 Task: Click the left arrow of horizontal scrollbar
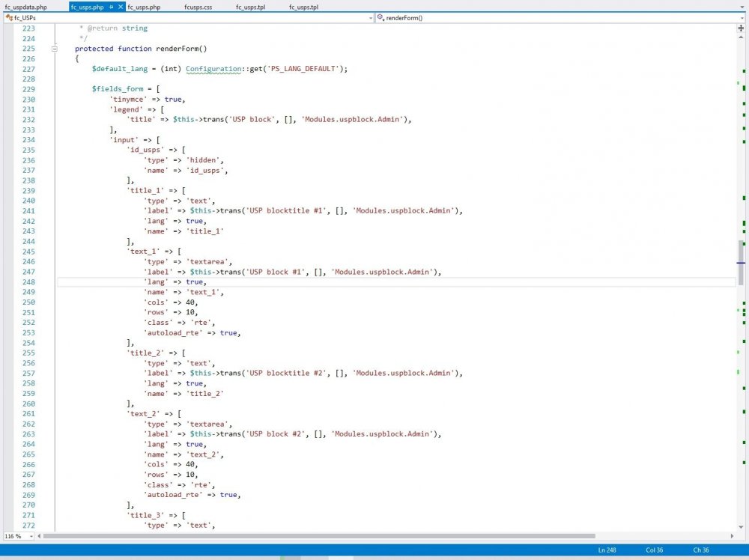coord(38,536)
